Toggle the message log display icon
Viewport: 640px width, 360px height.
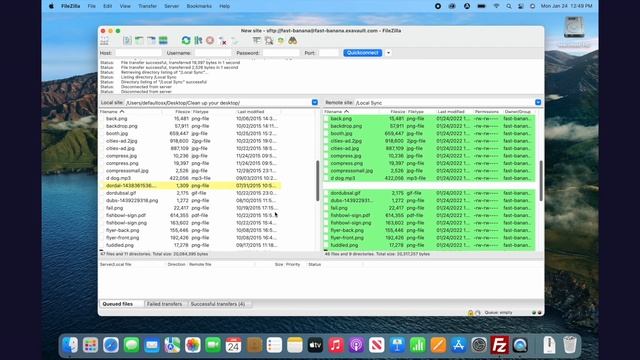pyautogui.click(x=127, y=40)
